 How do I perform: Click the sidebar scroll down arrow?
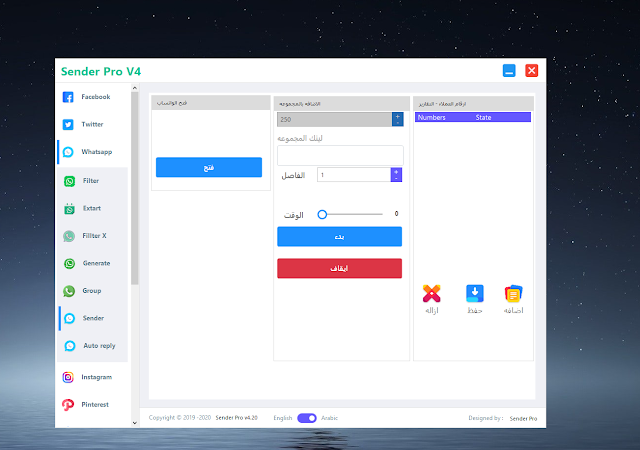pyautogui.click(x=135, y=423)
